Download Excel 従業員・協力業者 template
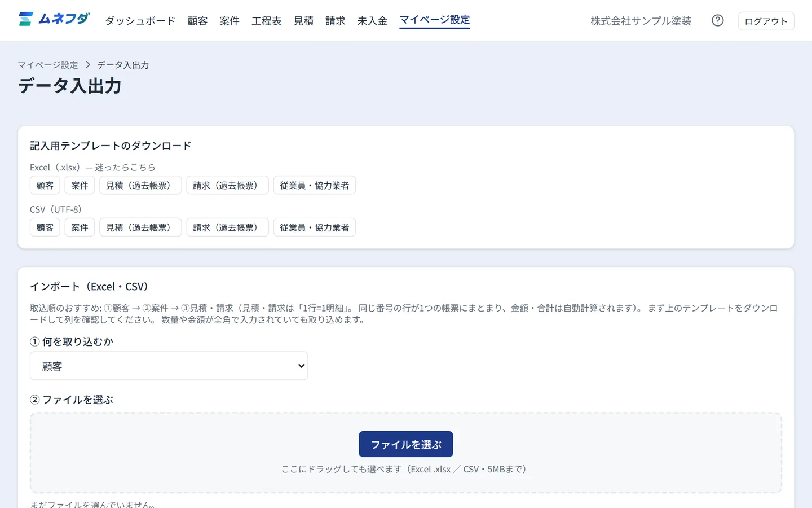 coord(315,185)
